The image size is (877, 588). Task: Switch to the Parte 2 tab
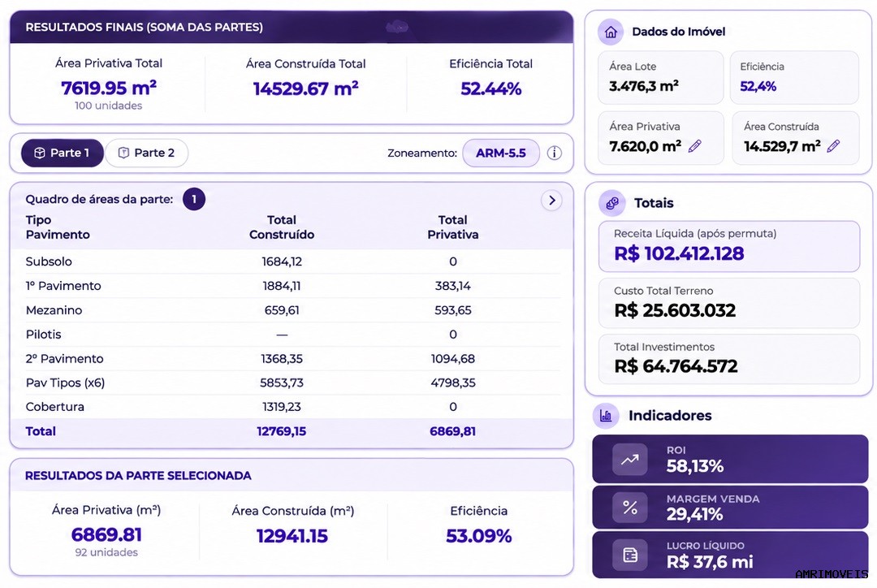coord(146,153)
